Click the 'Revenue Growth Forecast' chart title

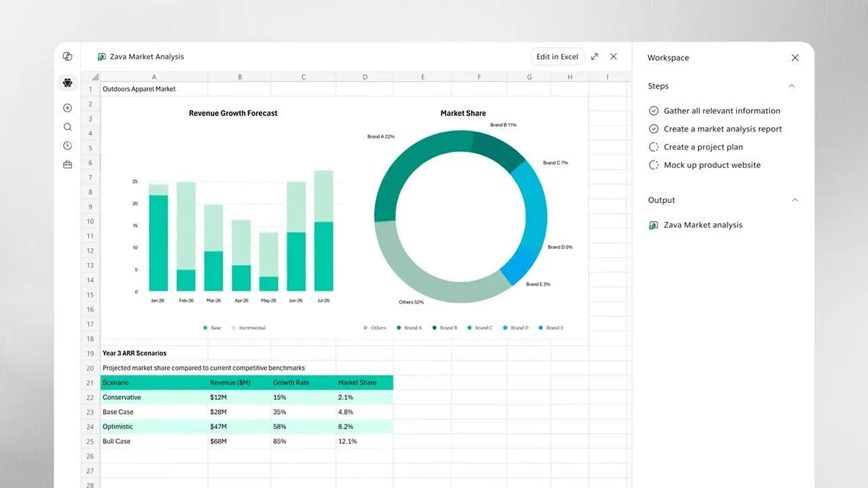(233, 113)
